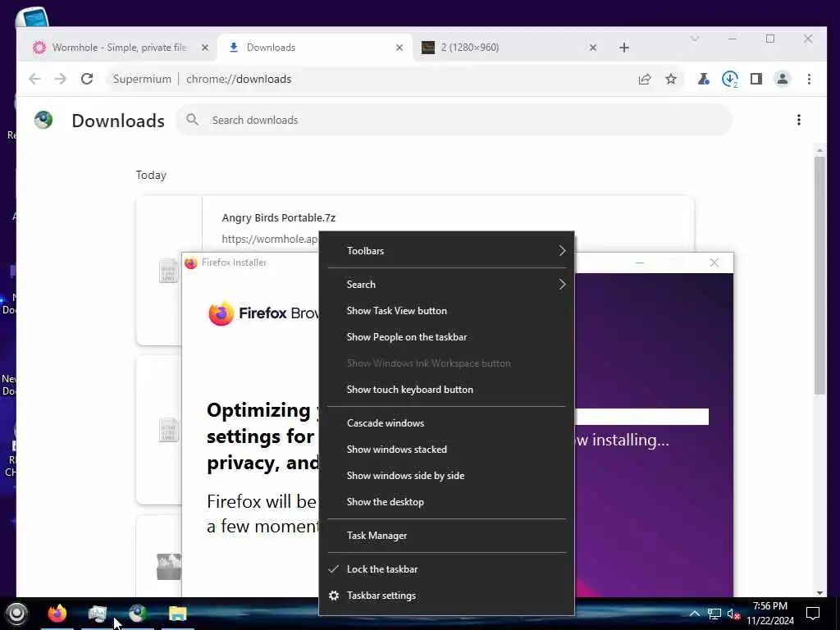Close the Downloads tab

pos(399,48)
